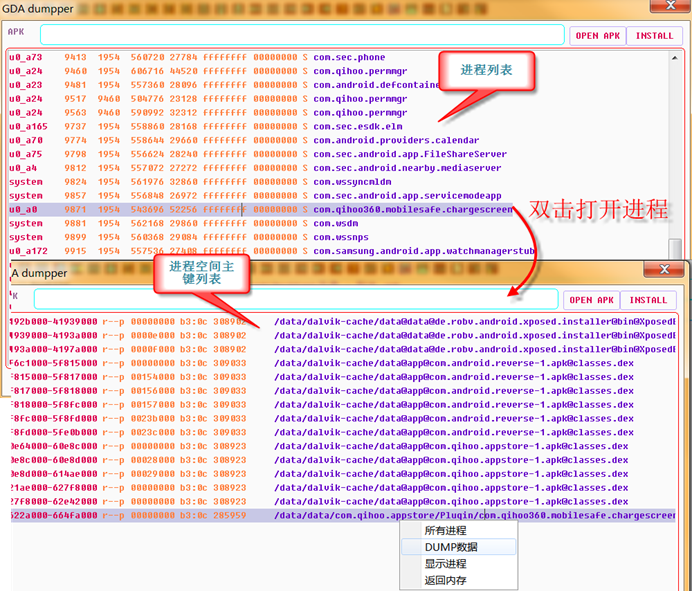Viewport: 692px width, 591px height.
Task: Click OPEN APK in GDA dumpper window
Action: tap(598, 36)
